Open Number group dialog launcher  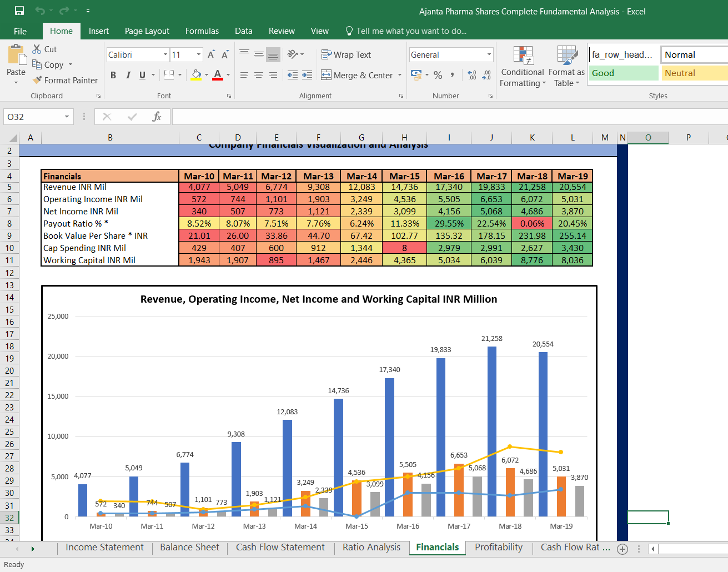pyautogui.click(x=490, y=96)
